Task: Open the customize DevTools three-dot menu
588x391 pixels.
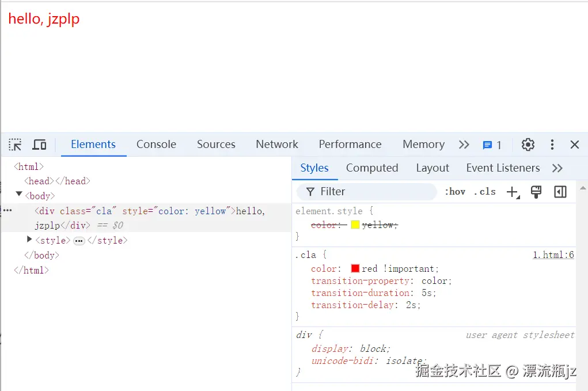Action: point(552,145)
